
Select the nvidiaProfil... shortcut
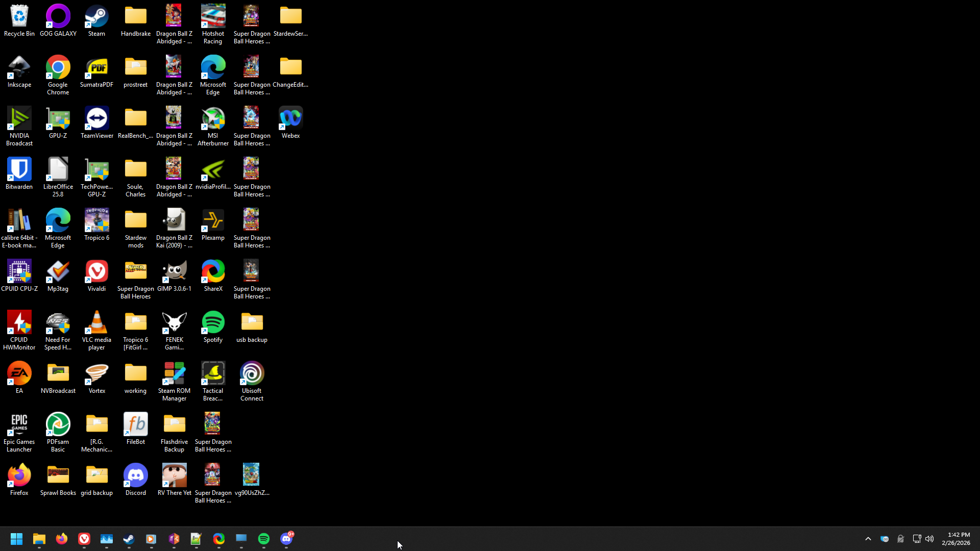point(213,174)
